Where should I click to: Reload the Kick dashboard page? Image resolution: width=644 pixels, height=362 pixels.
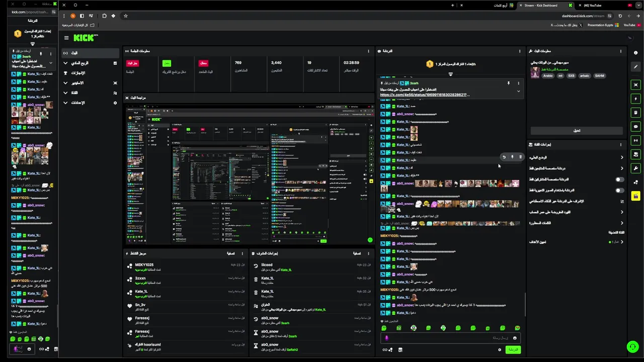(620, 16)
